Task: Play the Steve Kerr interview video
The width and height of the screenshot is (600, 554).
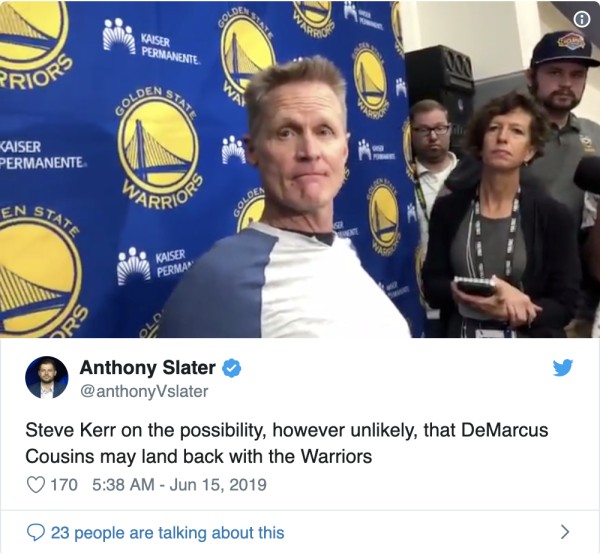Action: click(300, 169)
